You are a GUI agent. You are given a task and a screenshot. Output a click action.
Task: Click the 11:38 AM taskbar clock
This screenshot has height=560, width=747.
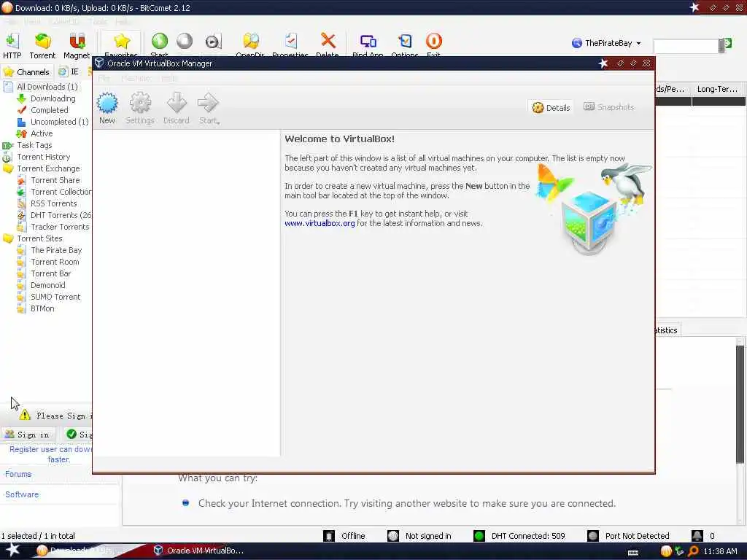720,551
